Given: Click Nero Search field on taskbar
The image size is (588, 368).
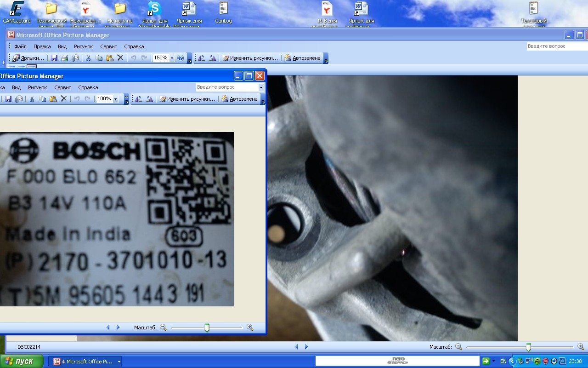Looking at the screenshot, I should tap(397, 362).
